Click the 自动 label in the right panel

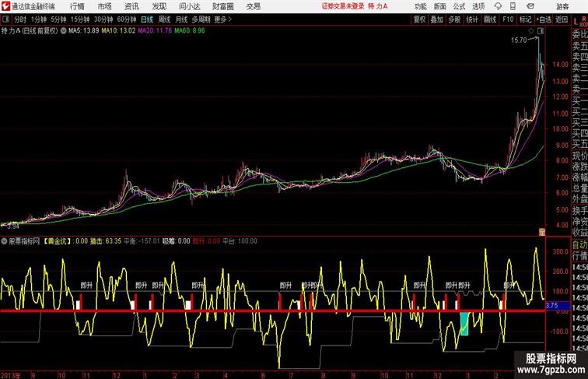(x=579, y=245)
